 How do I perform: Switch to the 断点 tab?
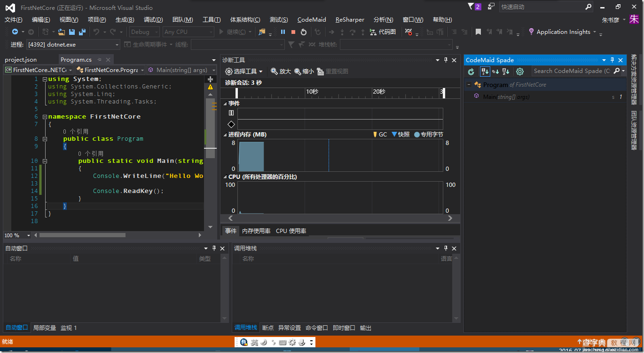pos(268,328)
